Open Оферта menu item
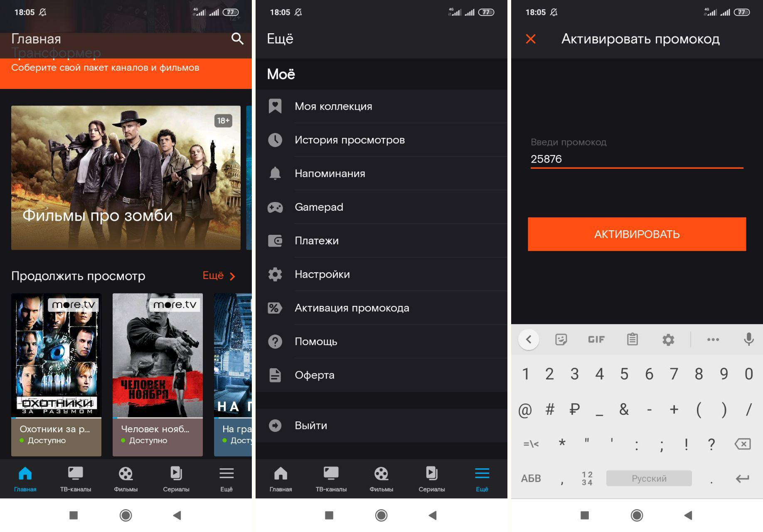The width and height of the screenshot is (763, 532). click(x=381, y=375)
